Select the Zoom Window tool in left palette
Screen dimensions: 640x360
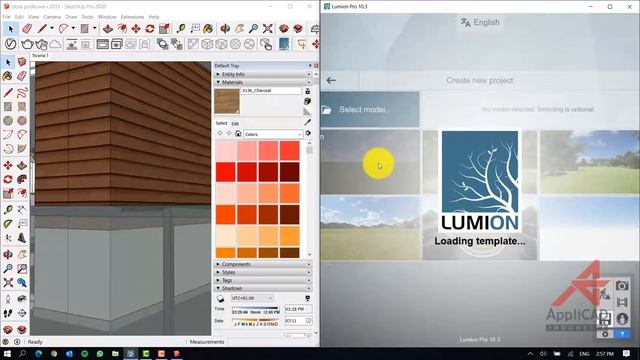click(22, 269)
